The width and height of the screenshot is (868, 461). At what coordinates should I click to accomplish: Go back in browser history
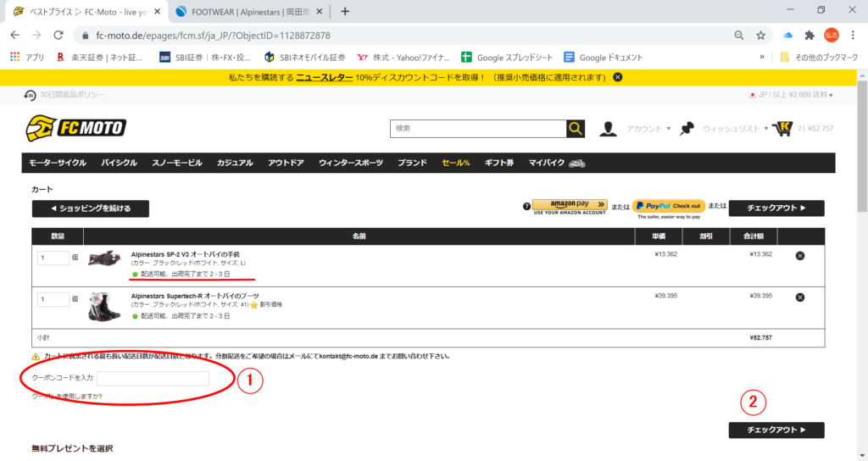(15, 35)
